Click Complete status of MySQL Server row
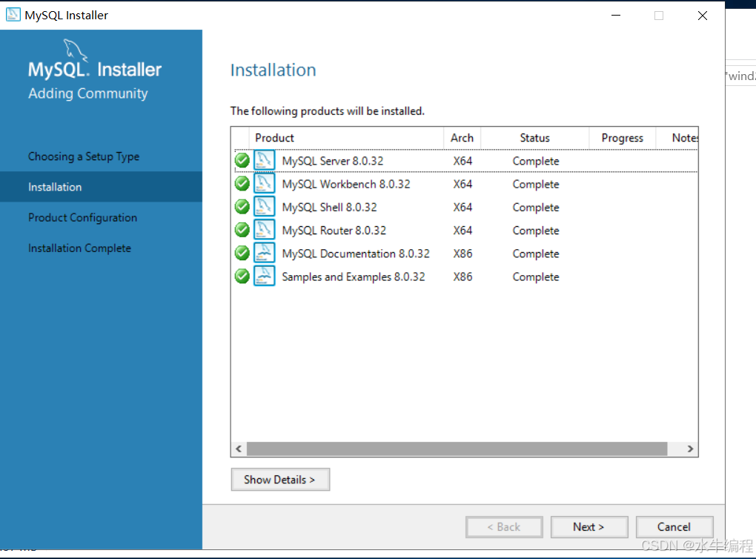 (536, 161)
